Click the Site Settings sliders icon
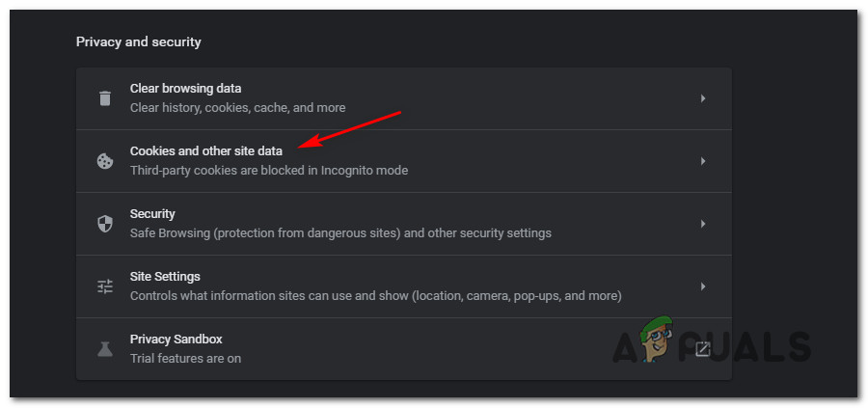 (105, 286)
